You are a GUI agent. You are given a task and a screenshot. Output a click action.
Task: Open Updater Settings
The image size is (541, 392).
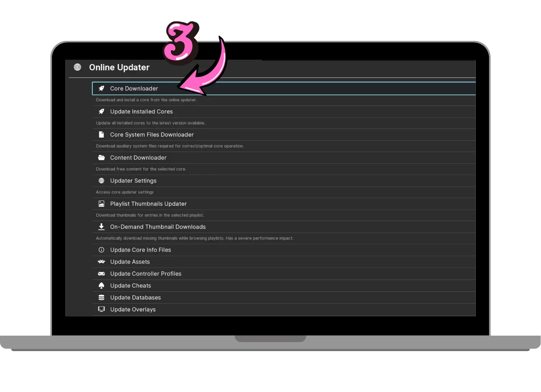[x=284, y=181]
